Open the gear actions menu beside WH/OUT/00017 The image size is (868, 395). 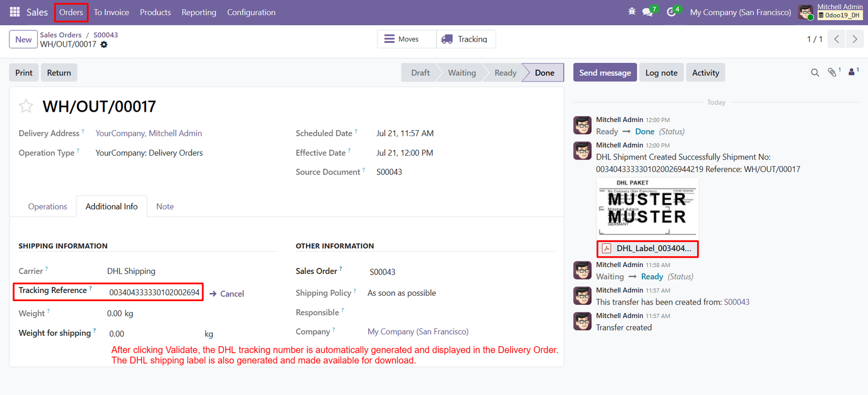104,44
